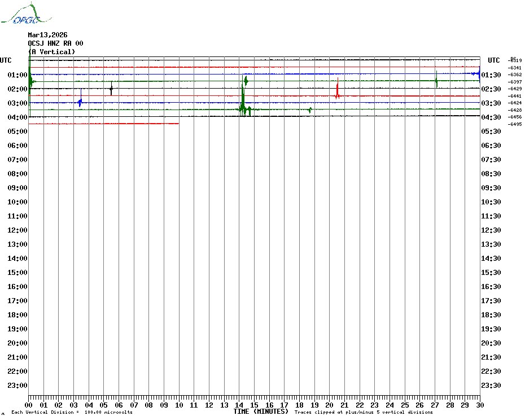Image resolution: width=525 pixels, height=420 pixels.
Task: Click the TIME (MINUTES) axis title
Action: pyautogui.click(x=261, y=412)
